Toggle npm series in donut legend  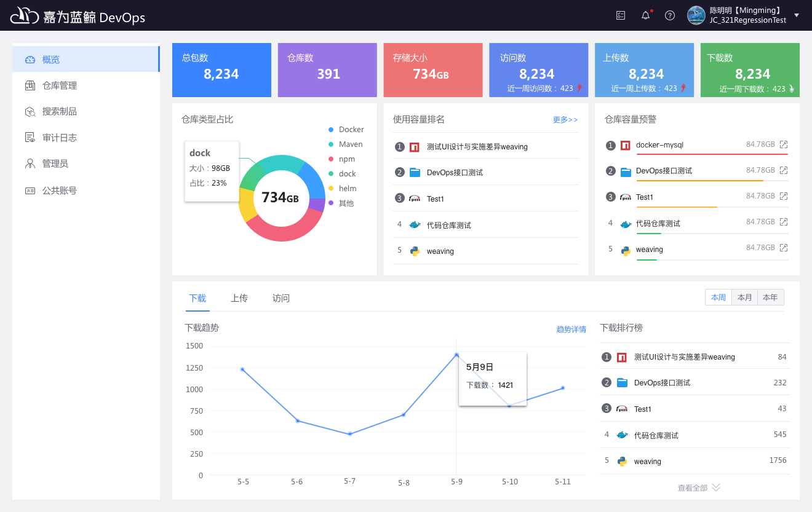click(346, 159)
